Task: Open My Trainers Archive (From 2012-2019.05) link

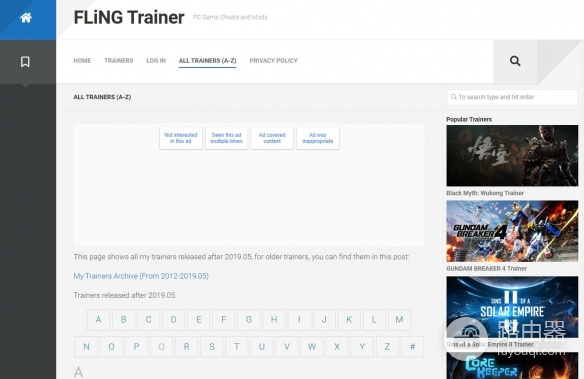Action: click(141, 276)
